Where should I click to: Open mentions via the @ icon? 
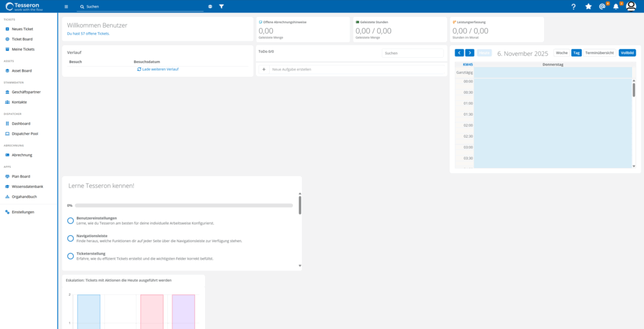tap(602, 6)
